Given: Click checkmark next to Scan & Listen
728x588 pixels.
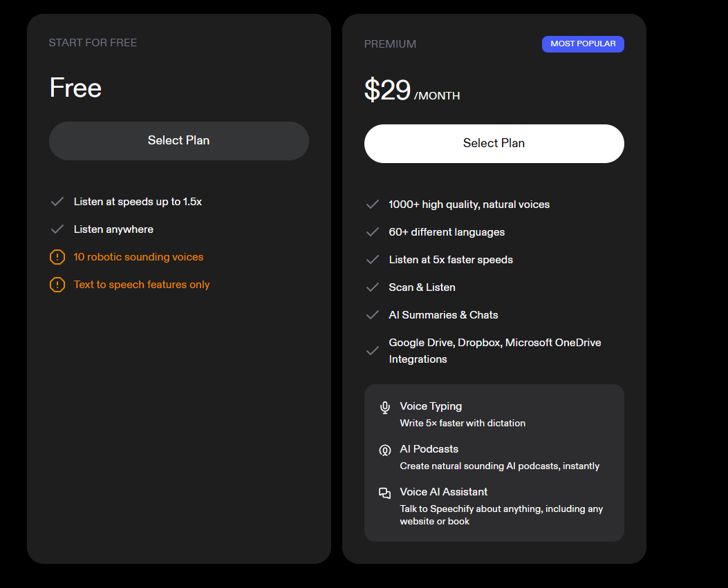Looking at the screenshot, I should 373,287.
